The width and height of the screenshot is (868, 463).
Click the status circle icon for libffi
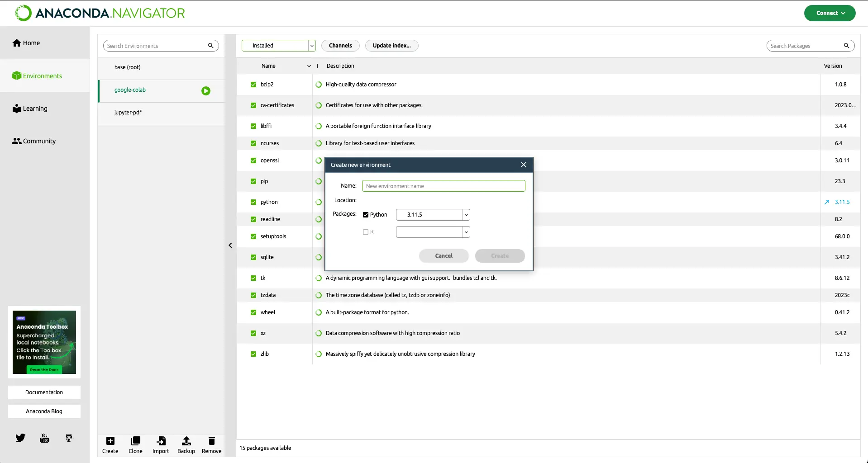pos(319,126)
